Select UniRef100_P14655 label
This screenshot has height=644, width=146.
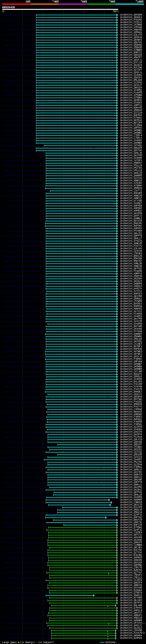(131, 93)
